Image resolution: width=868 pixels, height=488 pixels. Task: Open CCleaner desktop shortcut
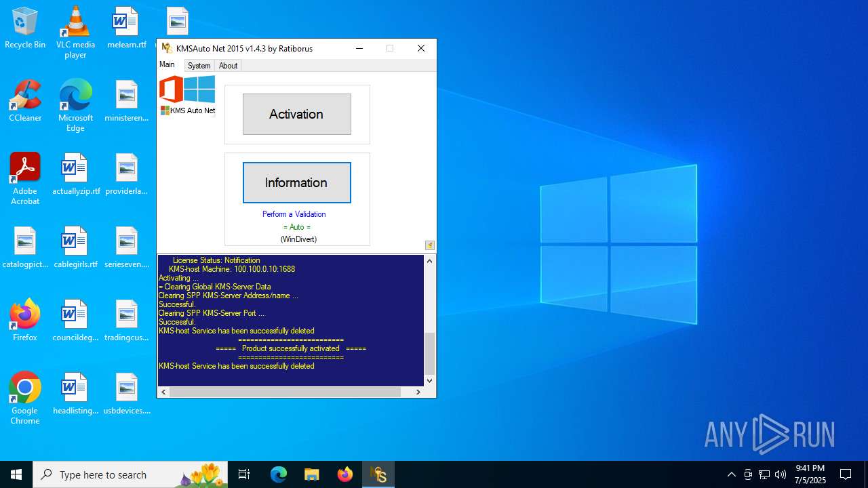click(25, 102)
